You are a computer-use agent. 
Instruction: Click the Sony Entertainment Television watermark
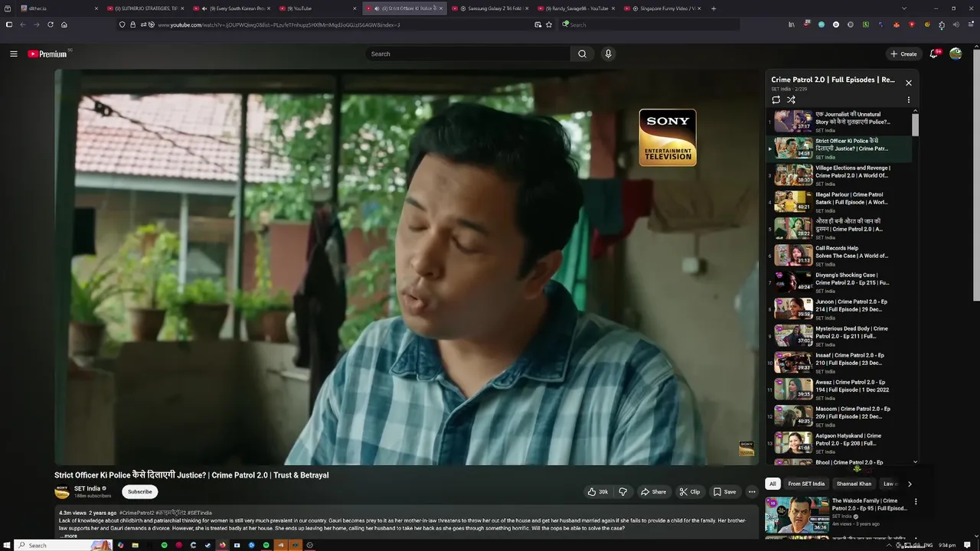(x=668, y=138)
